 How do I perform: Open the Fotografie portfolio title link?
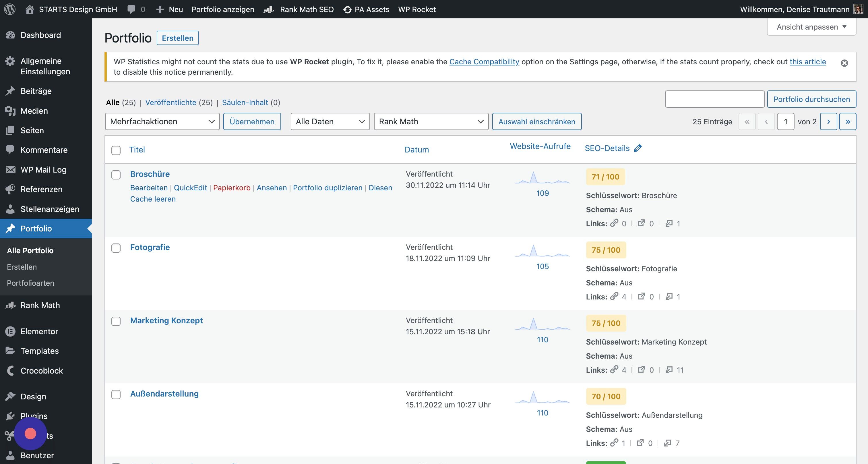150,247
